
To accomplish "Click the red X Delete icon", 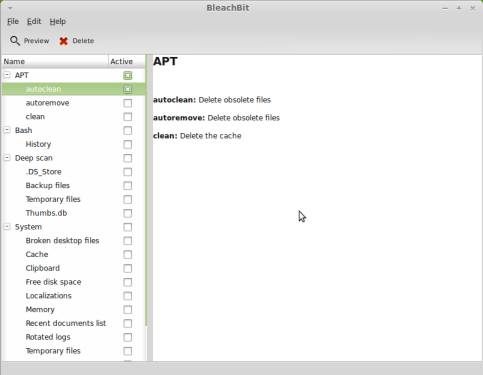I will (63, 41).
